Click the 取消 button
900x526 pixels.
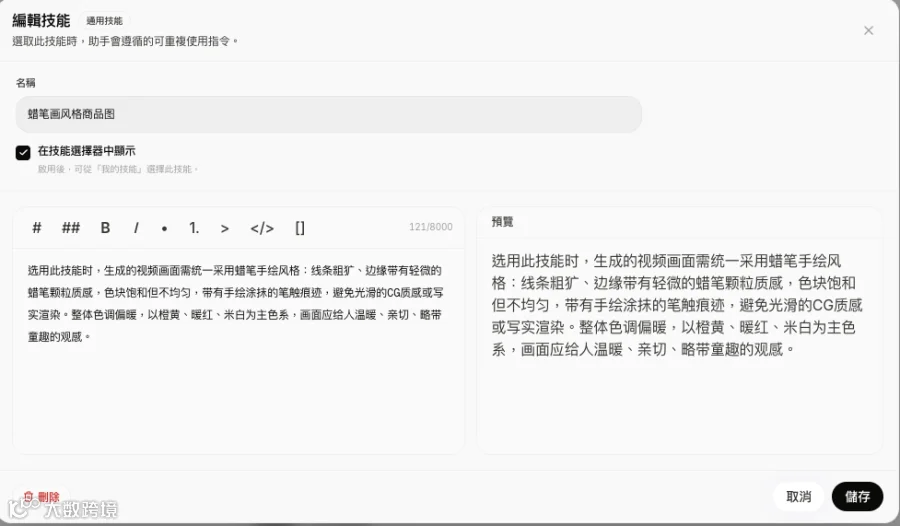798,496
